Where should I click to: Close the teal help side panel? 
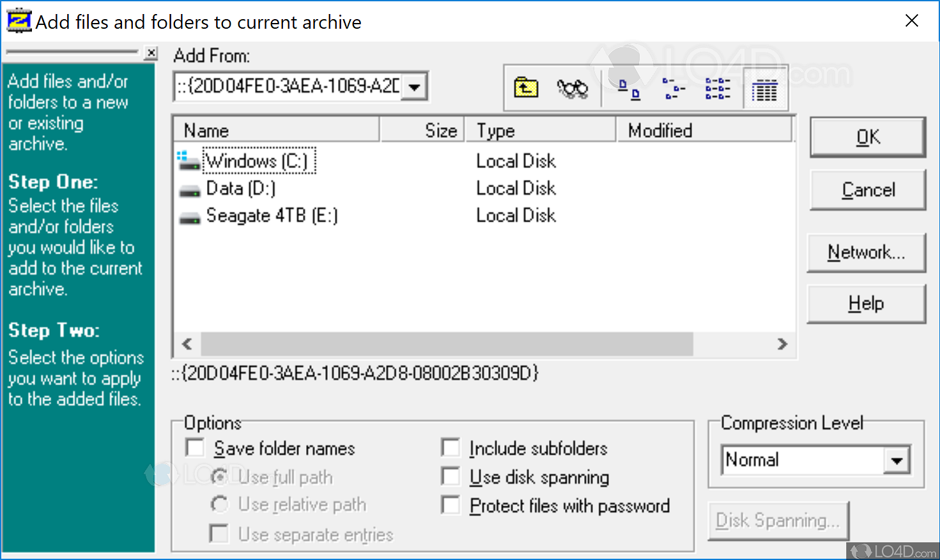click(x=151, y=53)
